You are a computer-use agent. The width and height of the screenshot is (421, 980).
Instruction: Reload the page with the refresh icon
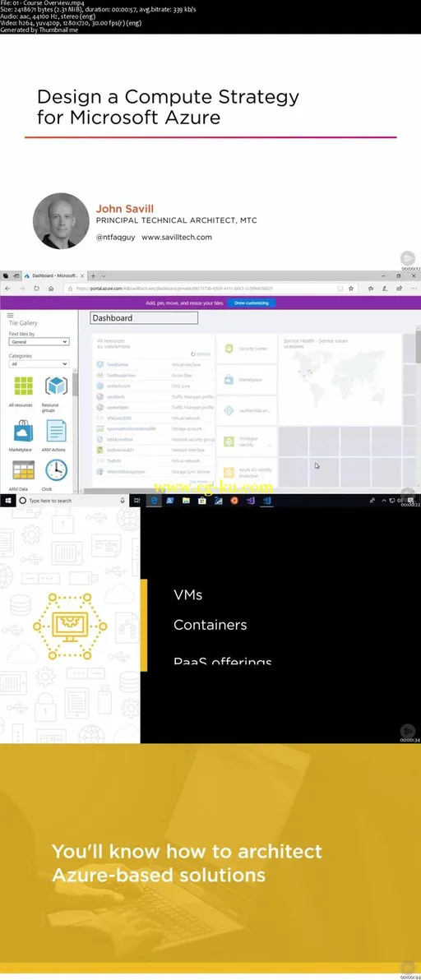click(37, 289)
